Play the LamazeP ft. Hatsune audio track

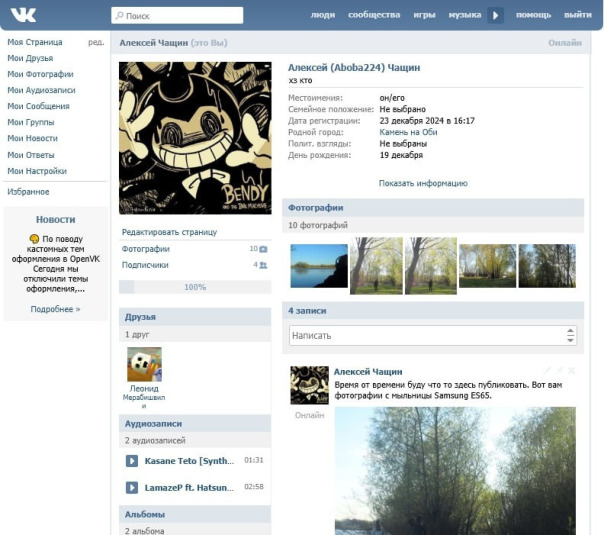[132, 487]
